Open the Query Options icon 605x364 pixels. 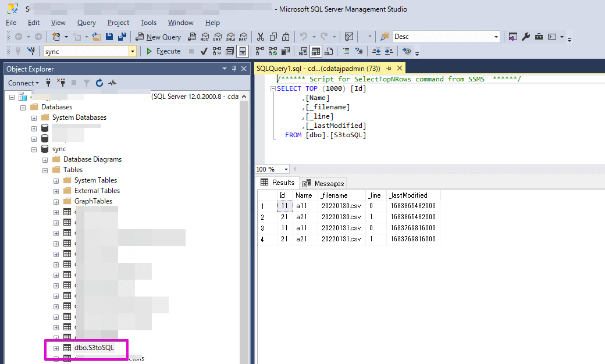click(x=230, y=51)
